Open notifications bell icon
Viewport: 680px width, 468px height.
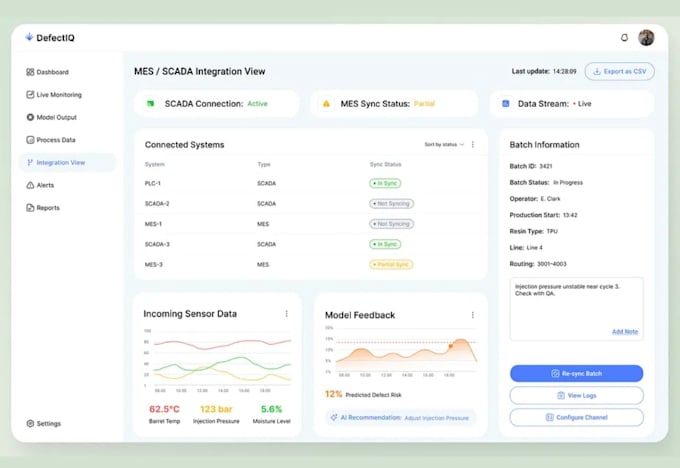click(624, 38)
